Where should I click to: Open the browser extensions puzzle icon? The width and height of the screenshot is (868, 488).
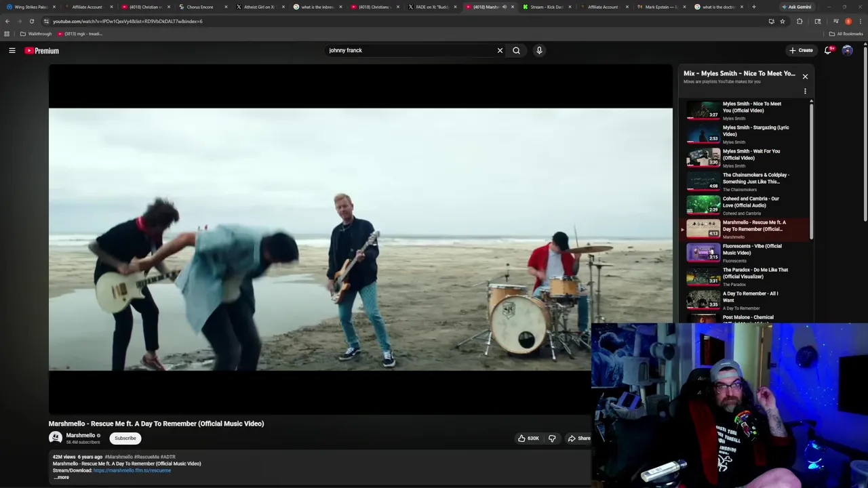click(800, 21)
